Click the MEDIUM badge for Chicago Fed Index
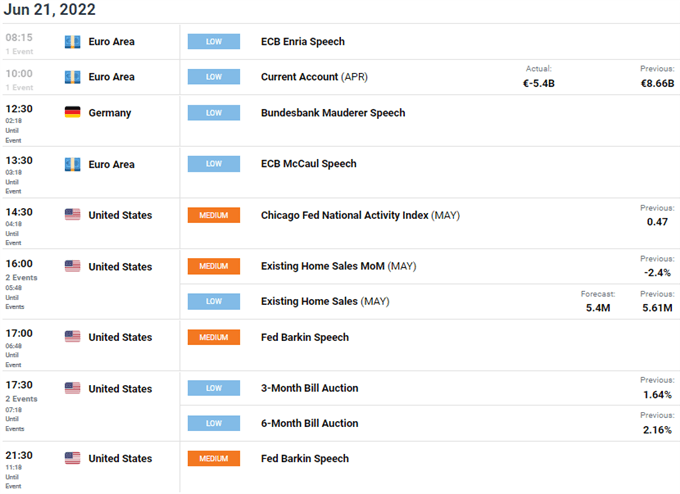 click(214, 215)
